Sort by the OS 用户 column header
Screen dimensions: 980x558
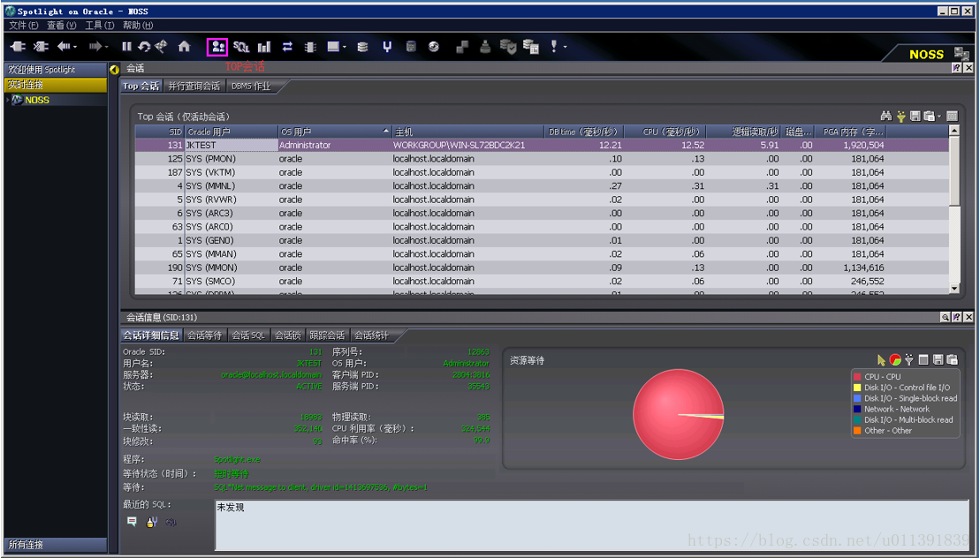pyautogui.click(x=334, y=132)
